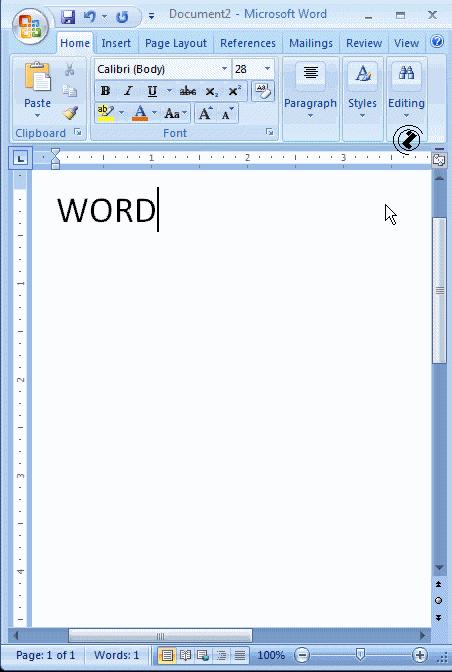This screenshot has height=672, width=452.
Task: Clear formatting with eraser icon
Action: (263, 91)
